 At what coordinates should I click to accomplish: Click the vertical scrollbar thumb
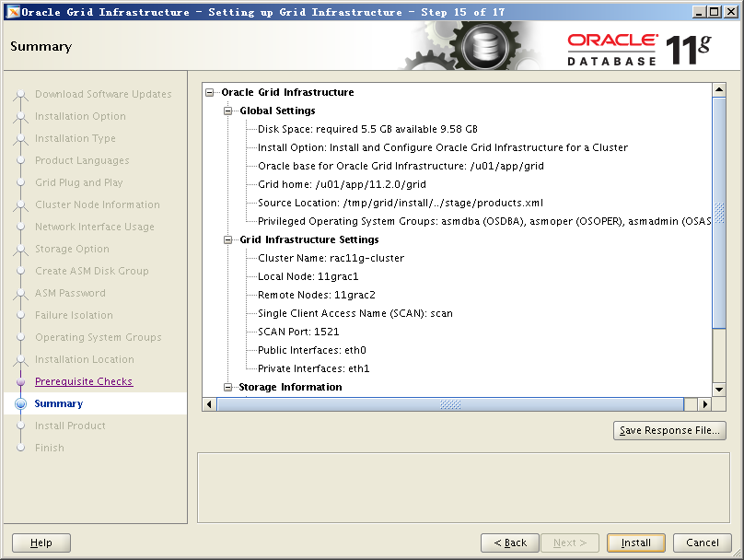point(719,212)
